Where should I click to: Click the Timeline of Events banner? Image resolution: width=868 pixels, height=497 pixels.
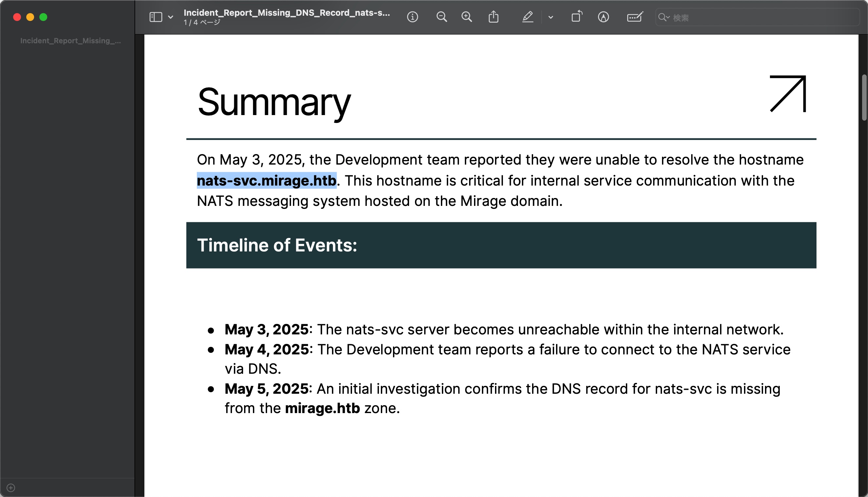(501, 245)
